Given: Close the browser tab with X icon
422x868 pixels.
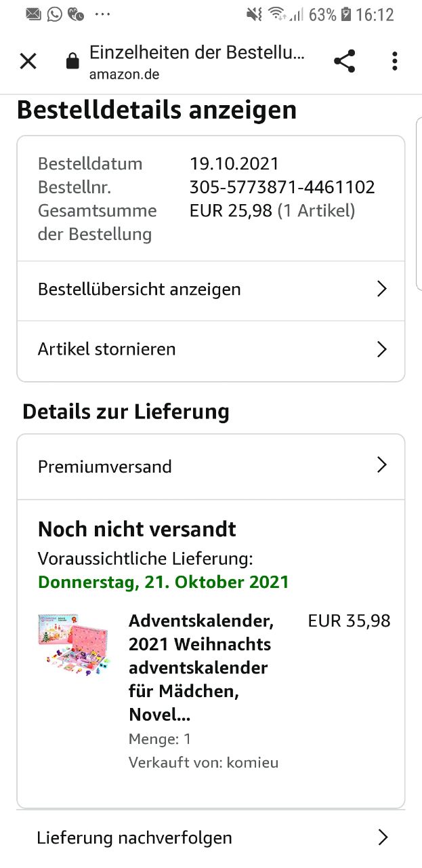Looking at the screenshot, I should pyautogui.click(x=28, y=62).
